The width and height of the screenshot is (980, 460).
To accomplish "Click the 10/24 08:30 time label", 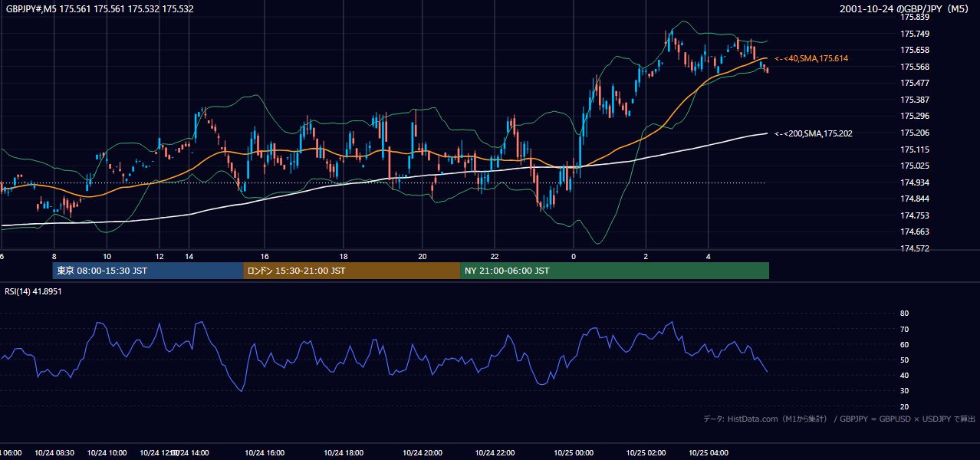I will click(54, 452).
